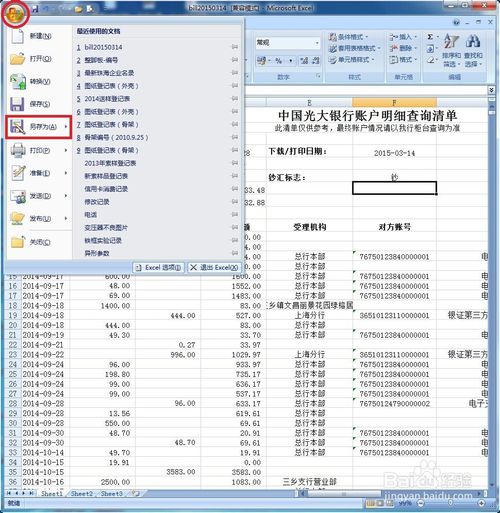This screenshot has height=513, width=500.
Task: Pin 2014送样登记表 in recent documents
Action: tap(235, 98)
